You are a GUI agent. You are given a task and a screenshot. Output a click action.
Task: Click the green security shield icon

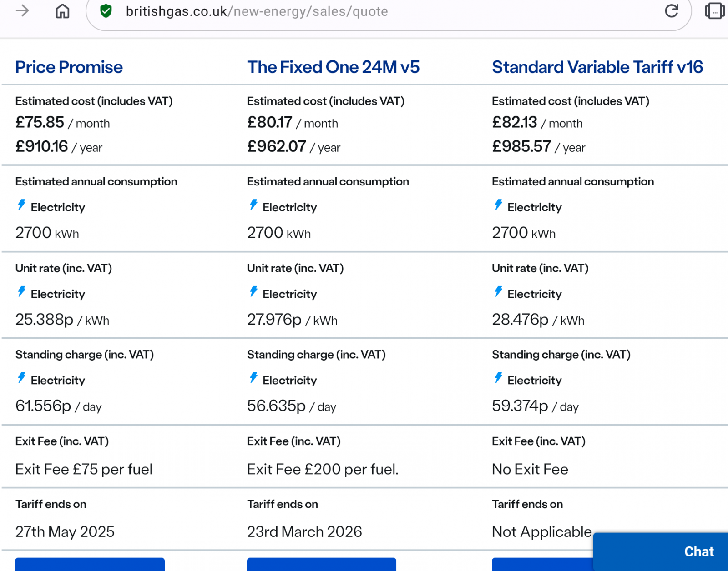point(106,11)
